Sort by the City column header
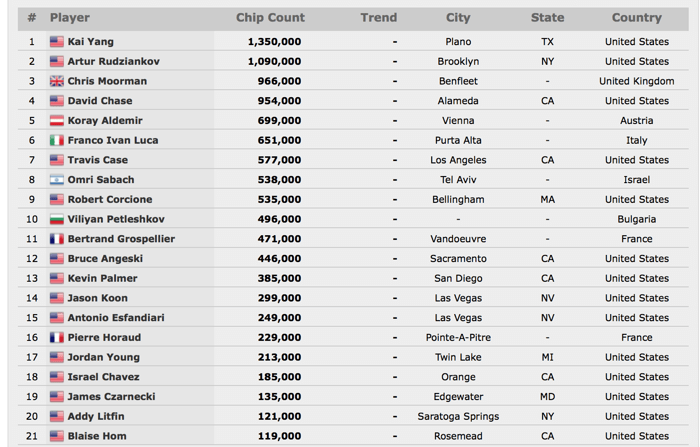Screen dimensions: 700x447 (x=458, y=17)
